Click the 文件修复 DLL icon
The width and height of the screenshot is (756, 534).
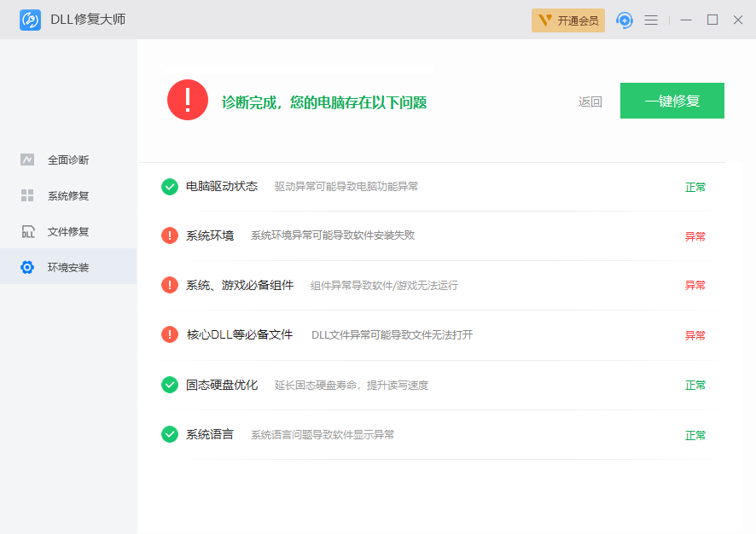[27, 231]
